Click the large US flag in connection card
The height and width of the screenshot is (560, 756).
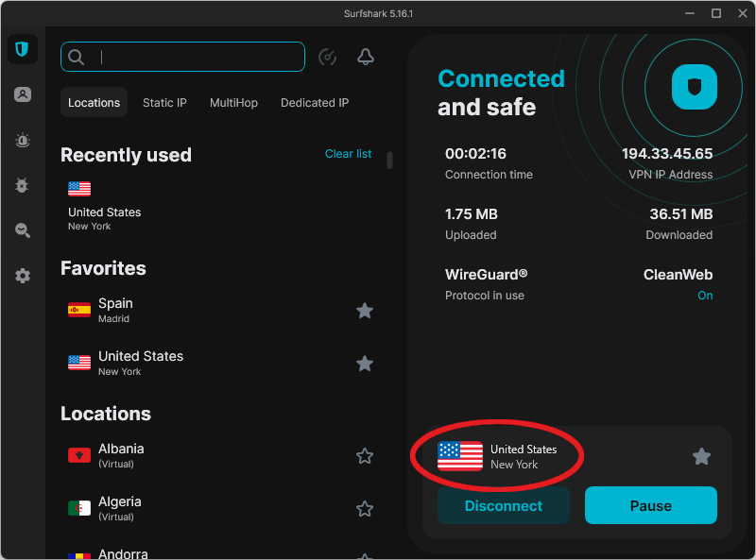click(460, 456)
